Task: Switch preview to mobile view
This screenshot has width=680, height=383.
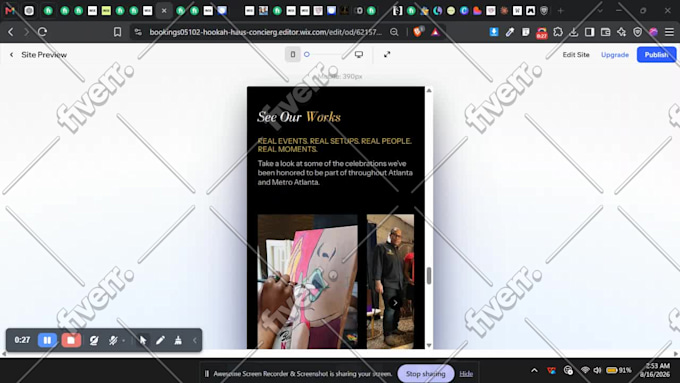Action: pos(293,54)
